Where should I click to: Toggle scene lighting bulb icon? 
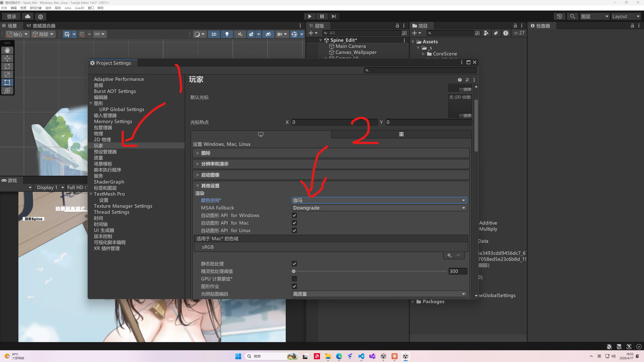227,34
